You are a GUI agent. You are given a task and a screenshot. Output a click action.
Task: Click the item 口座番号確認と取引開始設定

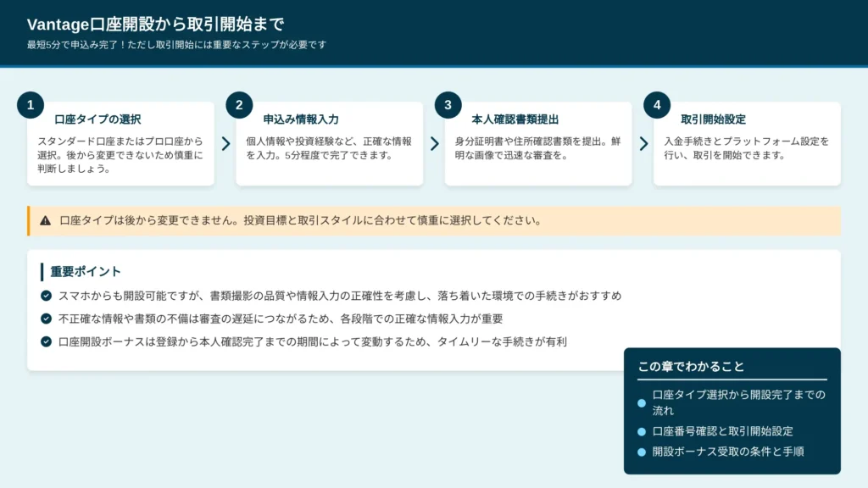(x=722, y=431)
